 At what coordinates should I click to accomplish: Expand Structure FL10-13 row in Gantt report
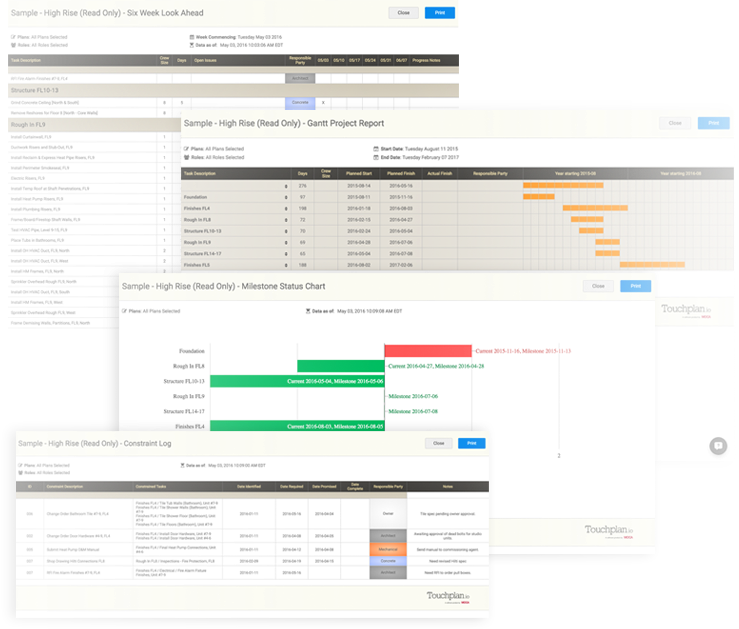click(x=286, y=231)
